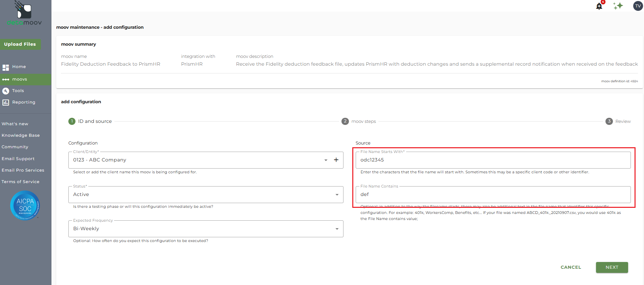Click step 3 circle for Review
The height and width of the screenshot is (285, 644).
coord(609,121)
